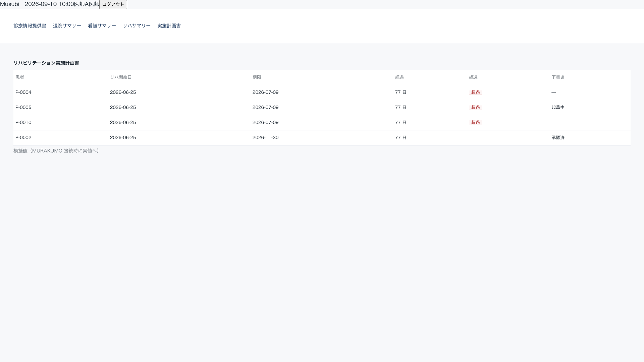The image size is (644, 362).
Task: Go to リハサマリー tab
Action: [x=137, y=26]
